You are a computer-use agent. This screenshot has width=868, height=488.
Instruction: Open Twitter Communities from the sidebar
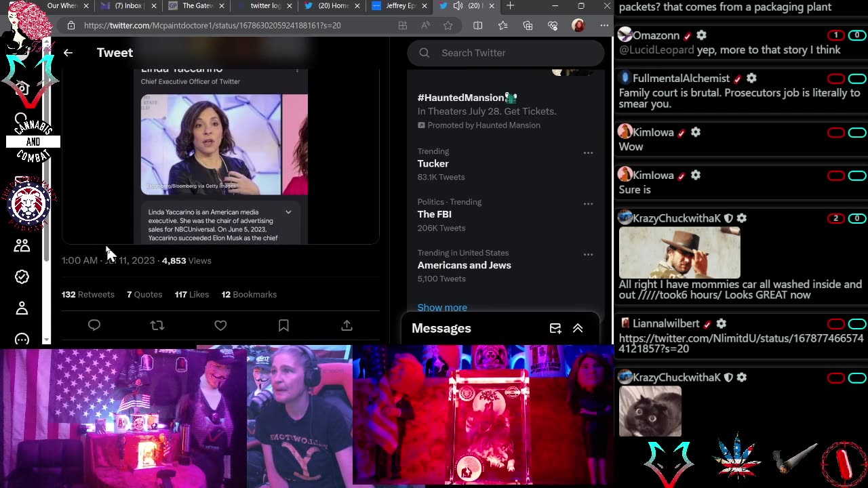[x=22, y=245]
